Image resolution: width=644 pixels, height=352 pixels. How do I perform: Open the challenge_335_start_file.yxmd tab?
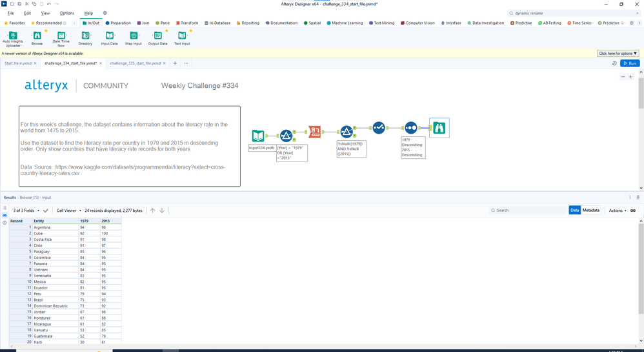(x=135, y=63)
